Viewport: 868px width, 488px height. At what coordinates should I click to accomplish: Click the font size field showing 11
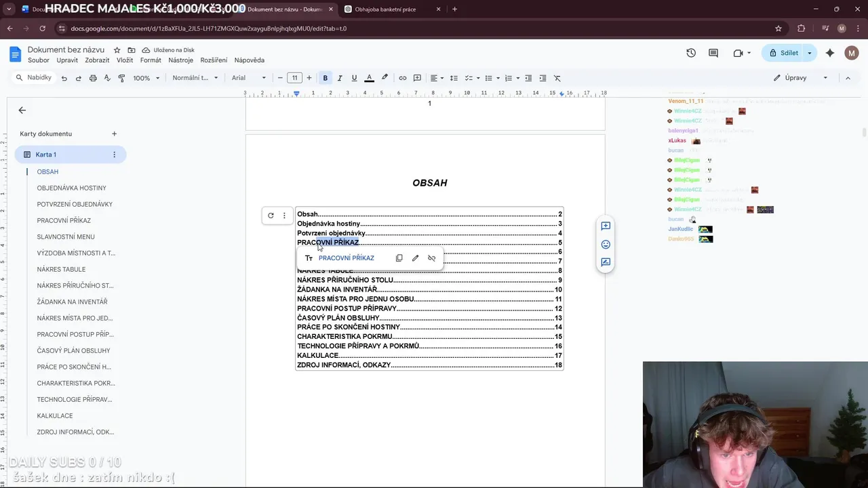(x=294, y=78)
